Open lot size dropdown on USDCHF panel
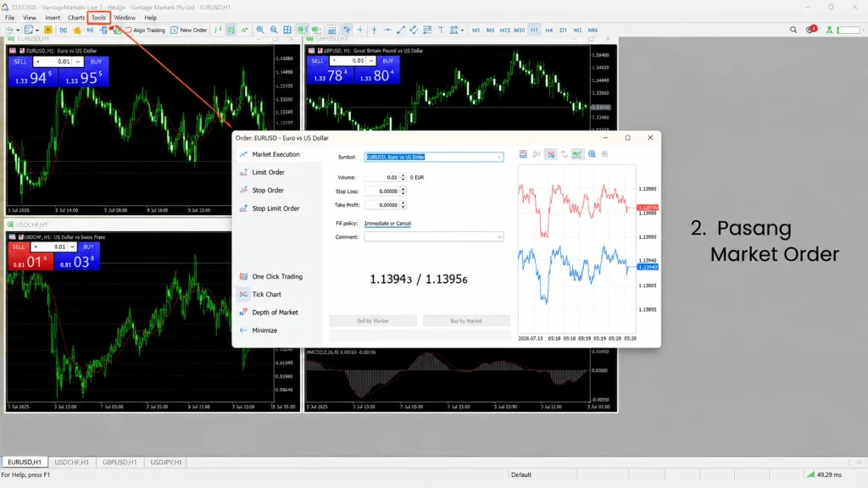The image size is (868, 488). click(x=72, y=247)
